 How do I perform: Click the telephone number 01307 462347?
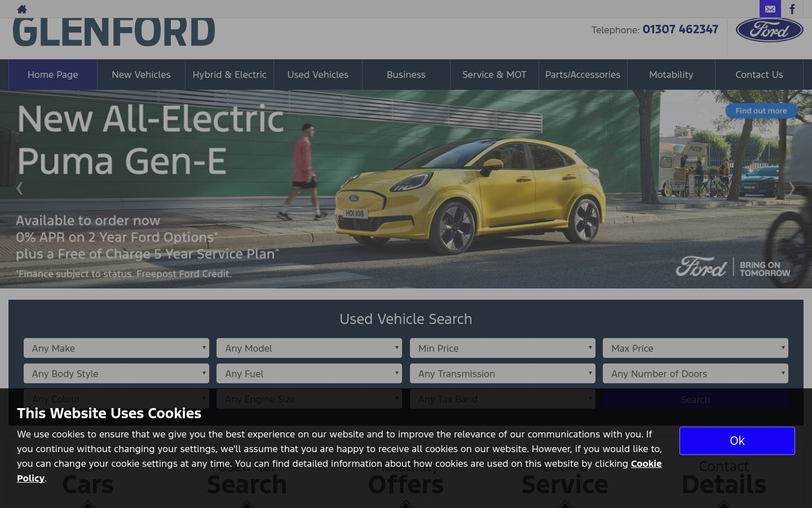pyautogui.click(x=680, y=29)
